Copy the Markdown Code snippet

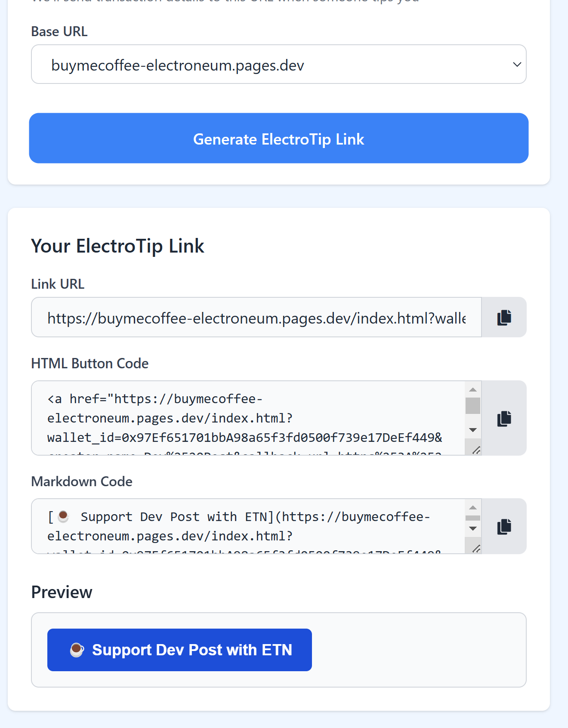504,526
